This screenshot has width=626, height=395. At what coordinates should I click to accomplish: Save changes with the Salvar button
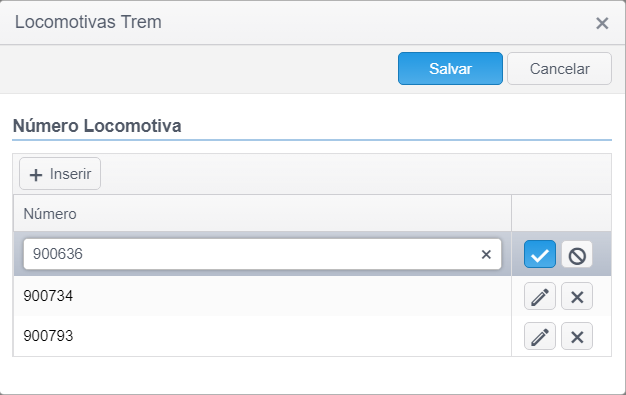click(450, 68)
